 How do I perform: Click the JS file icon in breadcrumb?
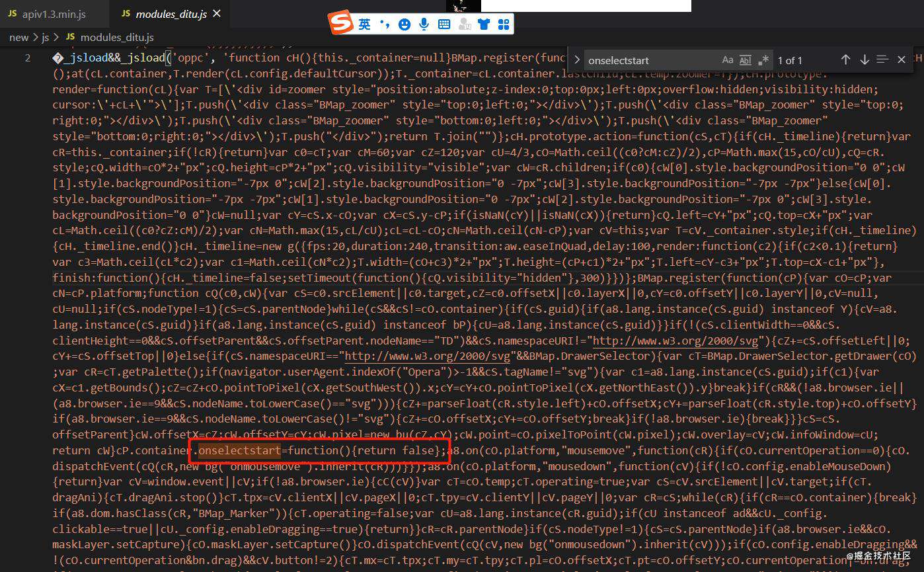tap(70, 37)
